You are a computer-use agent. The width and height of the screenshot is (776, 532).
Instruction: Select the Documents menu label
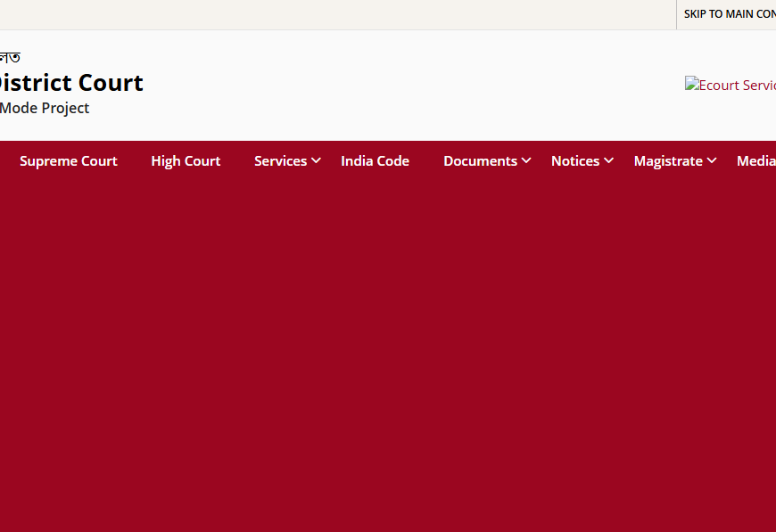480,161
